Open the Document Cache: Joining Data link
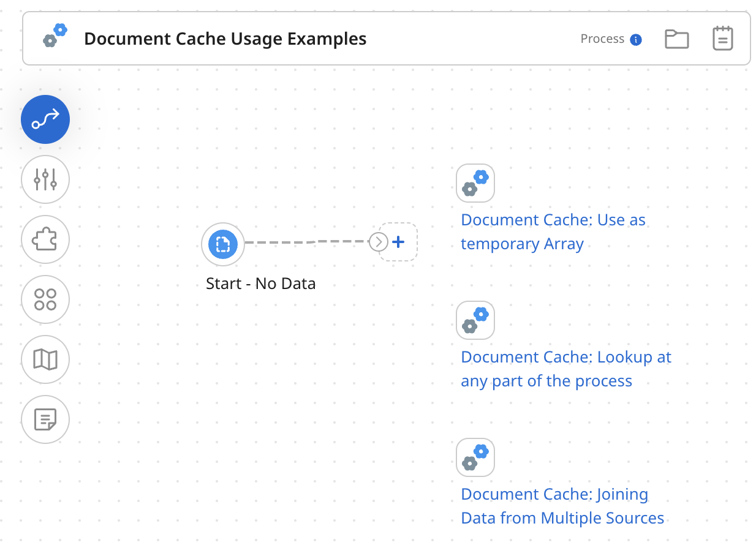This screenshot has width=756, height=556. click(x=562, y=506)
